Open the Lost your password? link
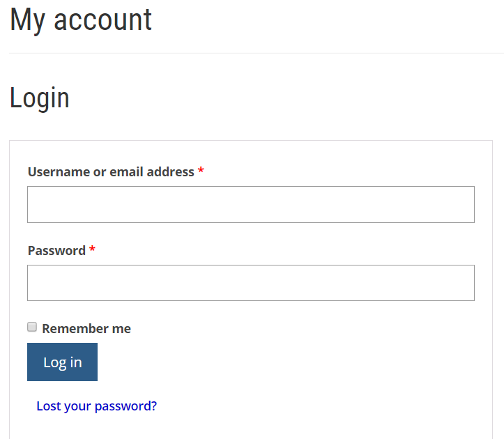 97,406
